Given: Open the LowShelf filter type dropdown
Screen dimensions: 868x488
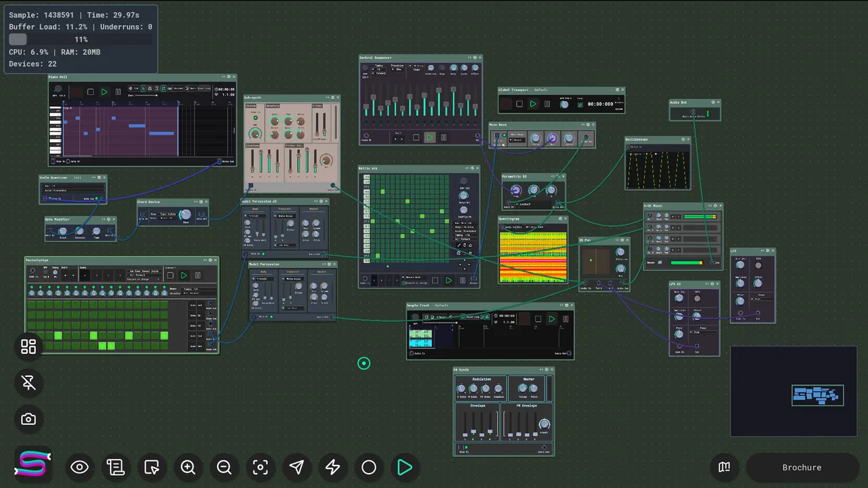Looking at the screenshot, I should point(533,205).
